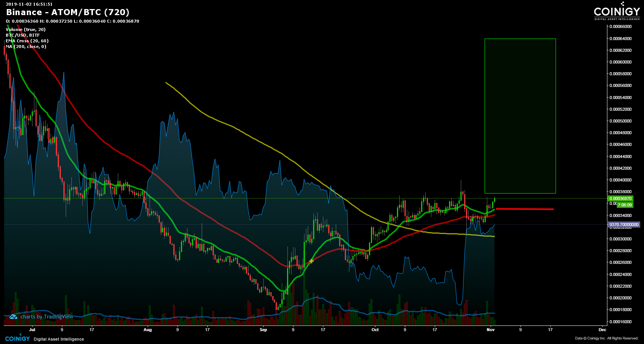Click the Sep date axis label
The width and height of the screenshot is (644, 344).
(x=263, y=330)
